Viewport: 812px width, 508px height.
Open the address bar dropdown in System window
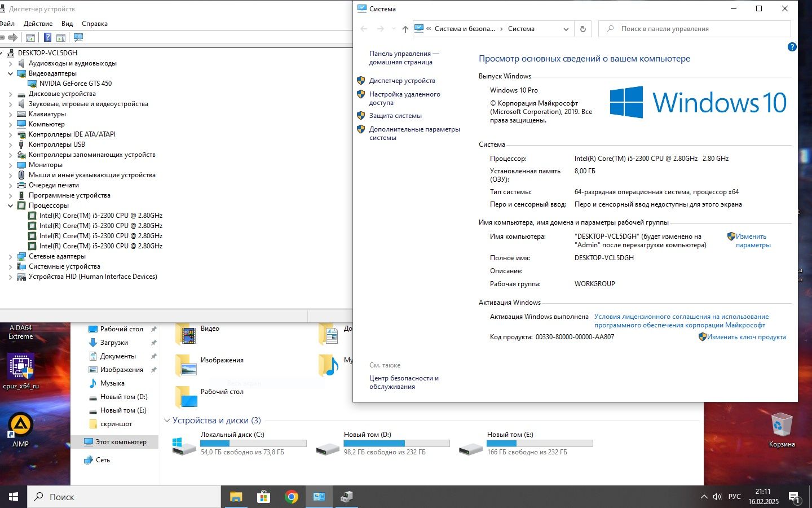tap(566, 29)
